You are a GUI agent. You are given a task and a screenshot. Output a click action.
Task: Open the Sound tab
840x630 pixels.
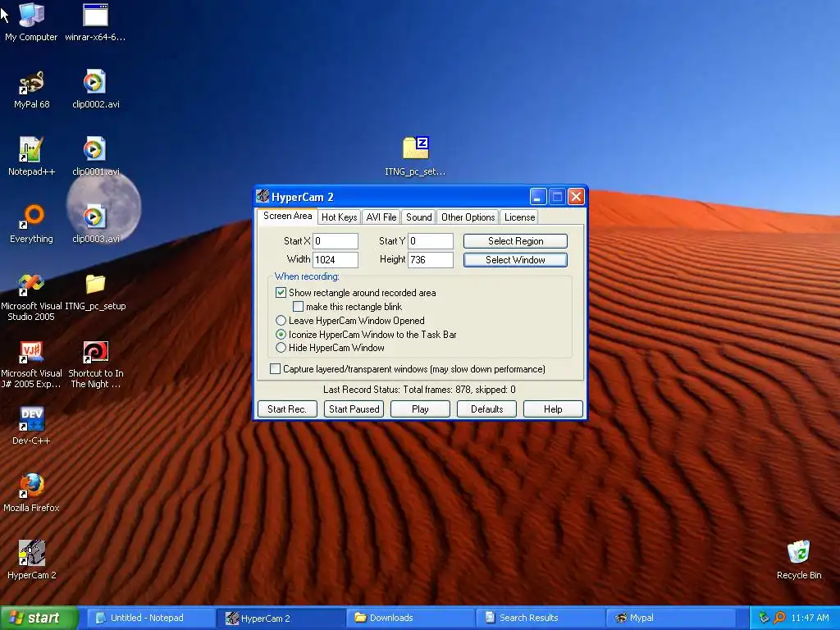pyautogui.click(x=418, y=217)
